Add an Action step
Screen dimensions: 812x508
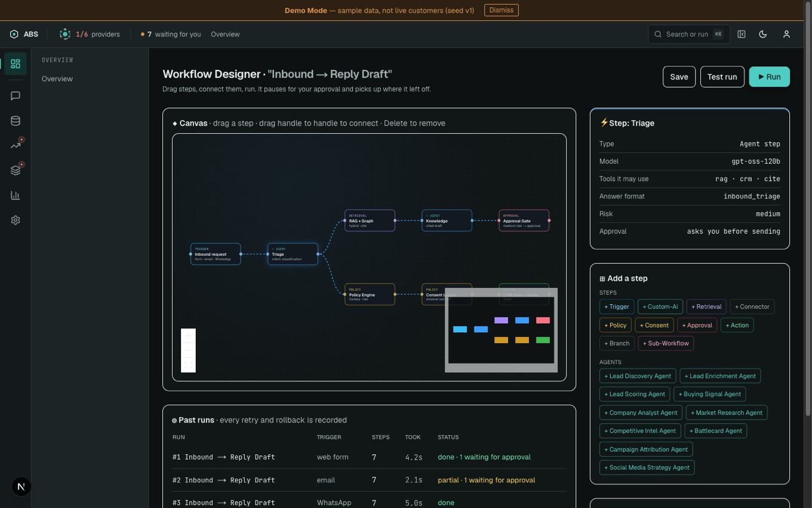tap(737, 325)
